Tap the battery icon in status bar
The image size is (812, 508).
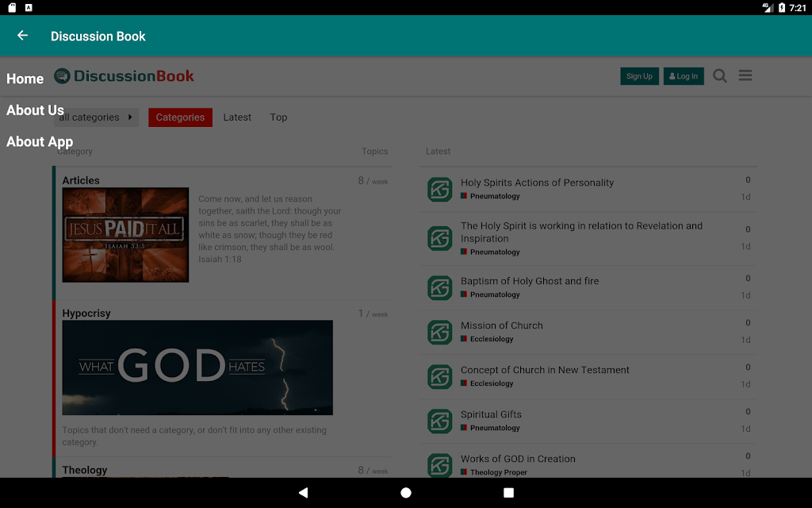click(x=781, y=7)
